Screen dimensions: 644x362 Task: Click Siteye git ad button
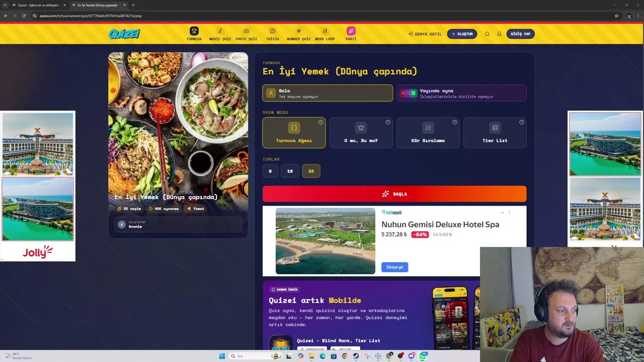395,267
